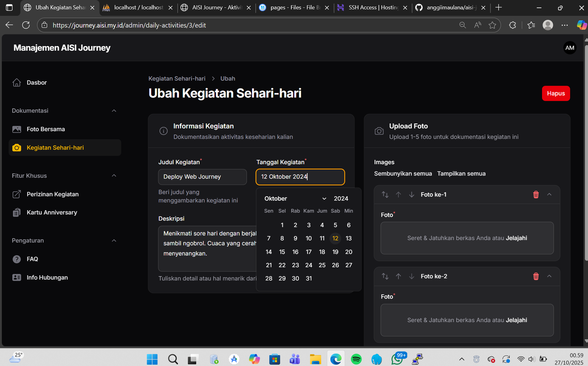Click the Judul Kegiatan text field
This screenshot has height=366, width=588.
coord(202,177)
